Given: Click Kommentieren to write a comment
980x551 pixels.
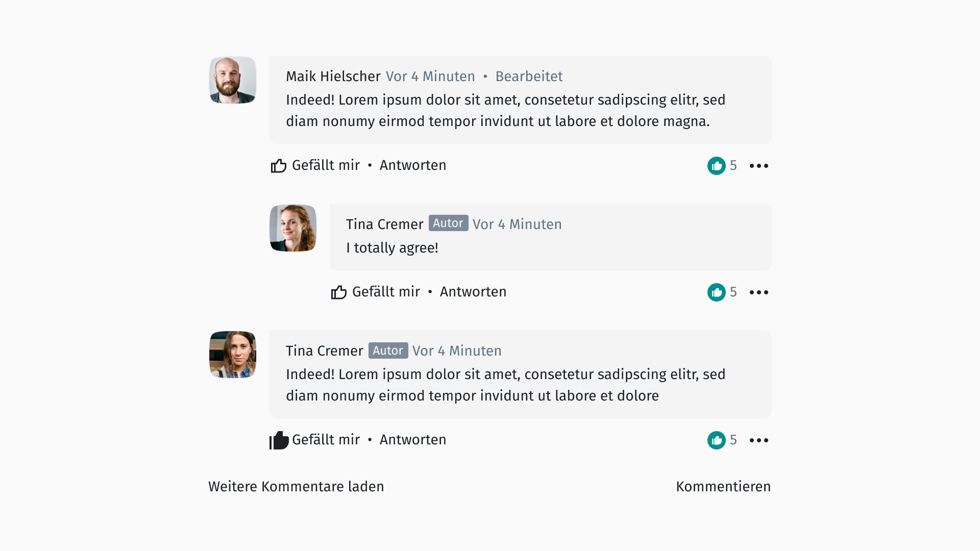Looking at the screenshot, I should pyautogui.click(x=723, y=486).
